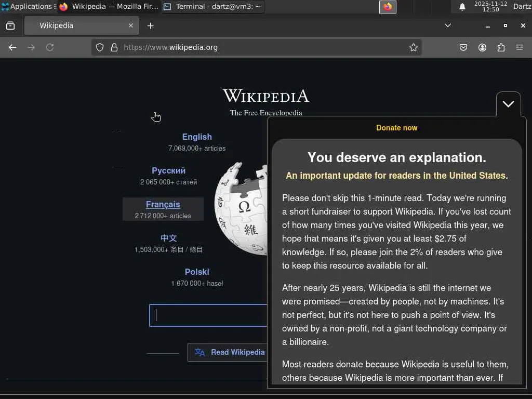Close the Wikipedia tab

click(x=130, y=25)
